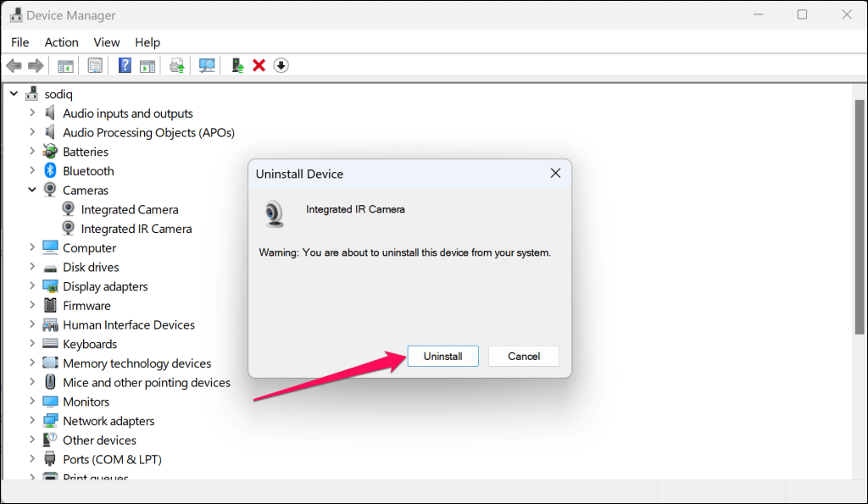
Task: Open Properties toolbar icon
Action: point(95,66)
